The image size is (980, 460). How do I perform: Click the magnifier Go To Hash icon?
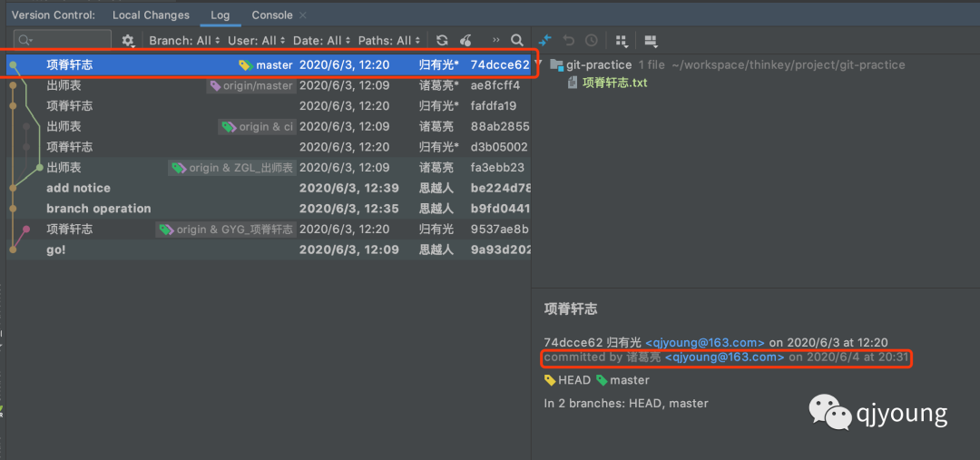517,41
